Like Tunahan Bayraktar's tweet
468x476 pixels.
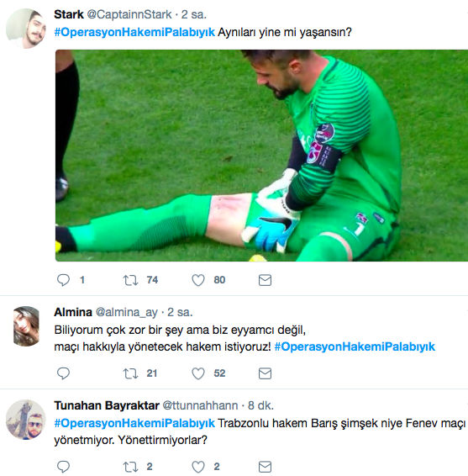(198, 467)
